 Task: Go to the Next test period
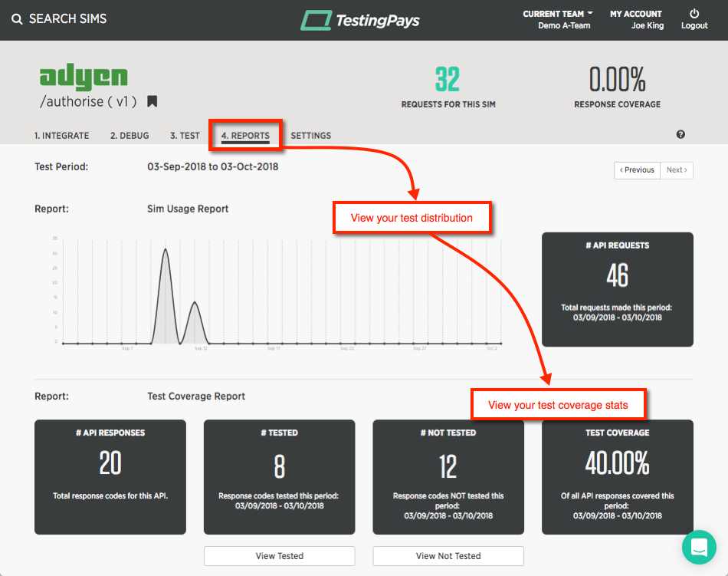(x=677, y=170)
